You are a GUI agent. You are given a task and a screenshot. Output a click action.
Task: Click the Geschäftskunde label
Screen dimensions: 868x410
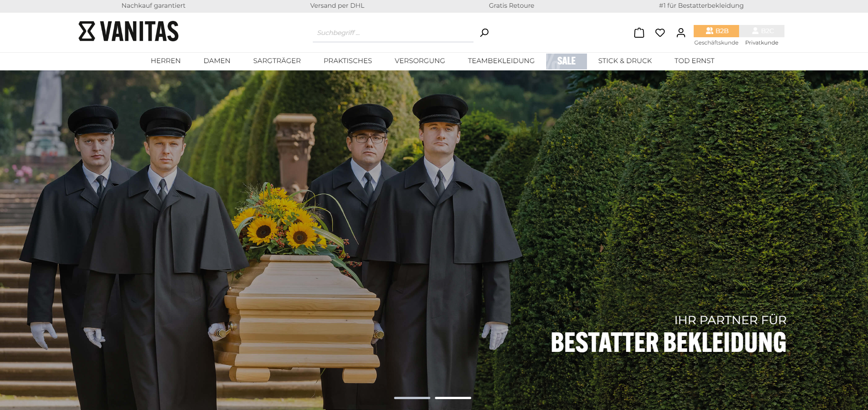point(716,43)
